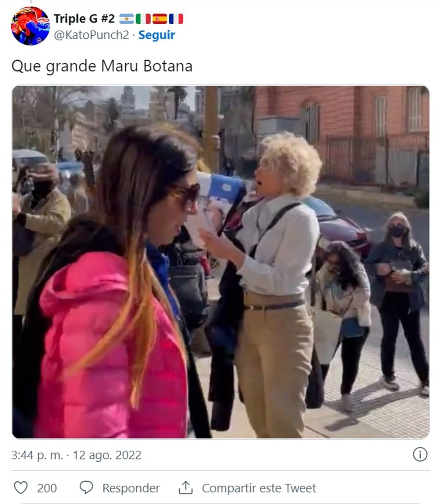Click Compartir este Tweet

[259, 488]
